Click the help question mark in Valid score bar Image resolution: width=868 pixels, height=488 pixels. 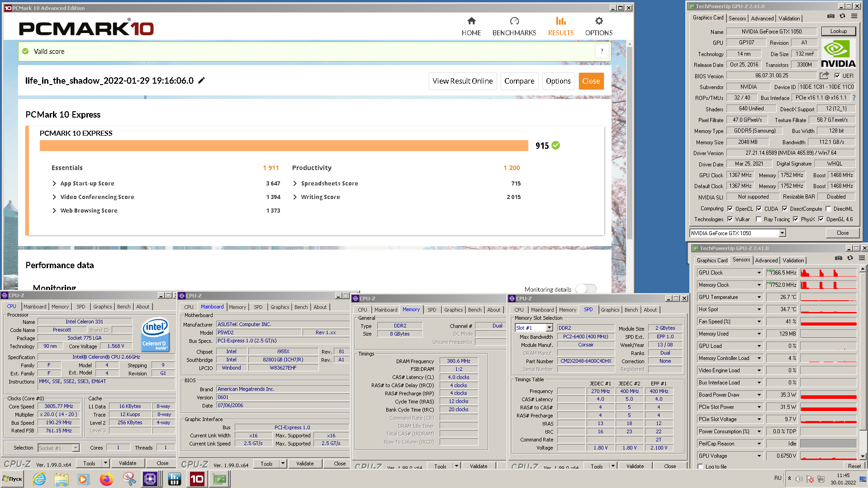[602, 51]
